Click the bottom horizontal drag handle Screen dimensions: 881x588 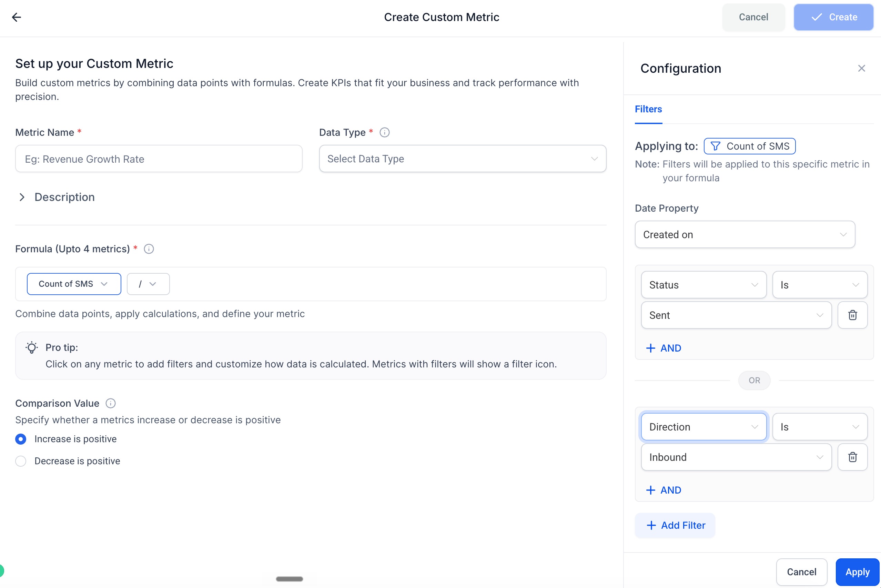click(289, 579)
